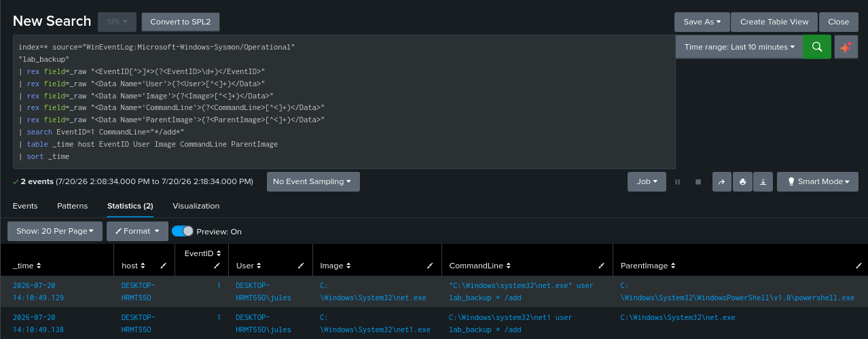This screenshot has height=339, width=868.
Task: Edit the Image column with pencil icon
Action: pos(429,266)
